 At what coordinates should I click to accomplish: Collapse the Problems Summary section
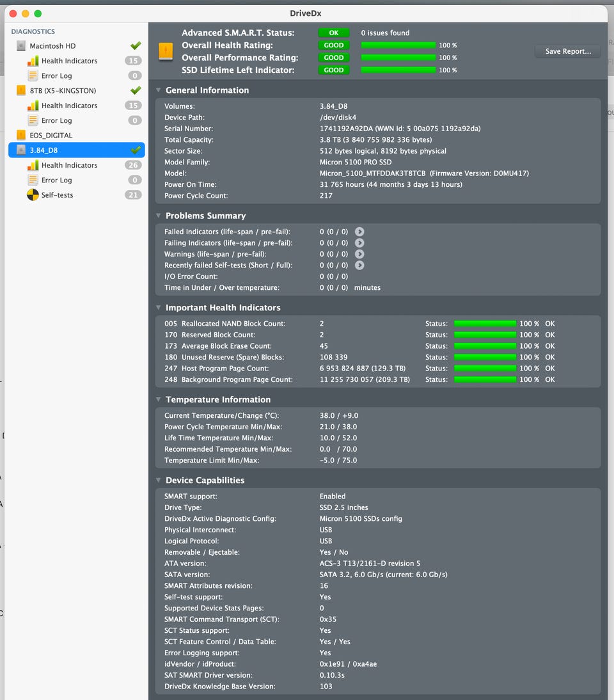point(159,215)
